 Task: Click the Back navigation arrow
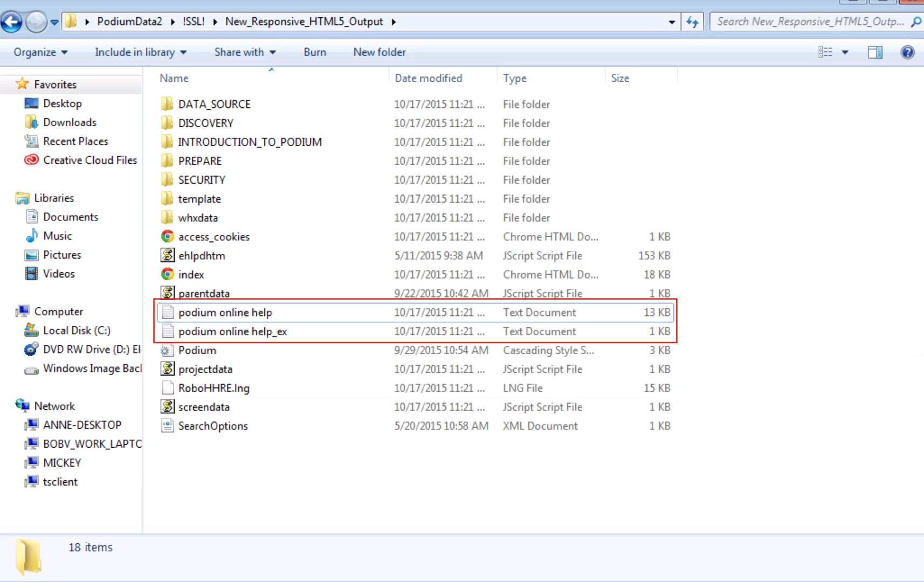(x=11, y=22)
